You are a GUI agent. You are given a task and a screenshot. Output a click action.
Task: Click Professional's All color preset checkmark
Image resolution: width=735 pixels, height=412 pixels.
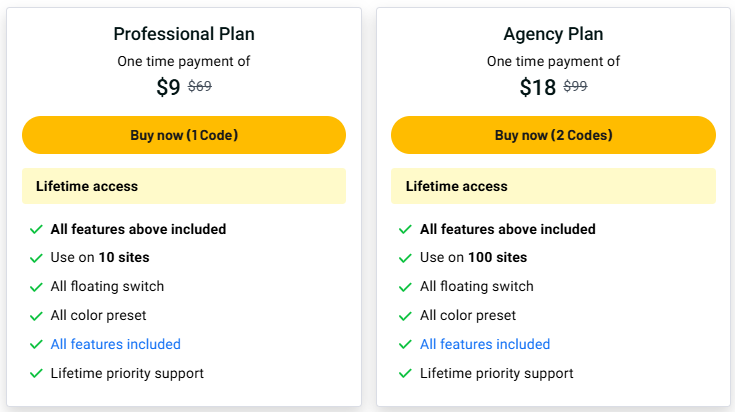[x=36, y=316]
